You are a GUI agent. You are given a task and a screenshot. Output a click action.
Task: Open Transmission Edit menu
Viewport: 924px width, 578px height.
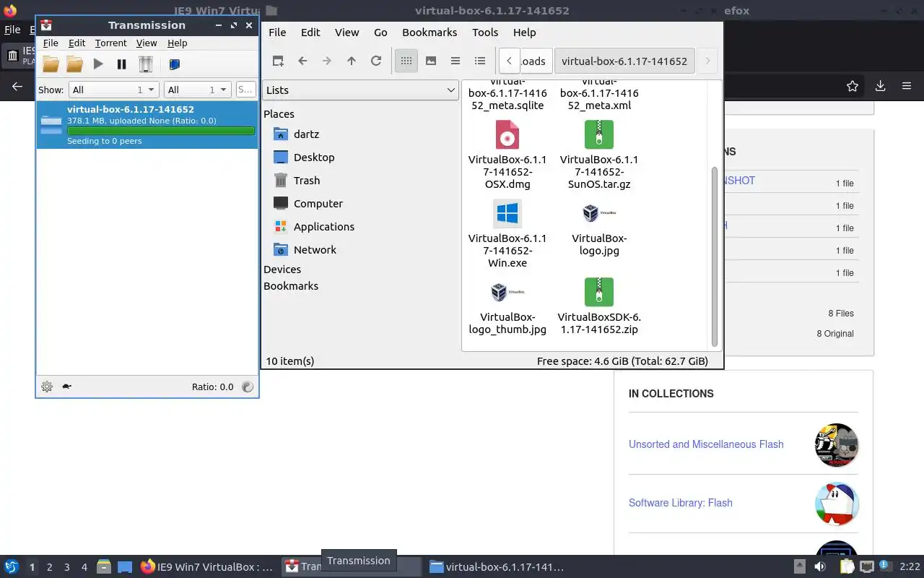click(77, 43)
